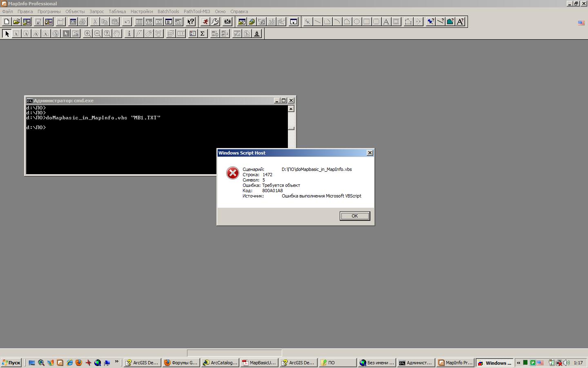Switch to ArcCatalog taskbar button
This screenshot has width=588, height=368.
220,363
